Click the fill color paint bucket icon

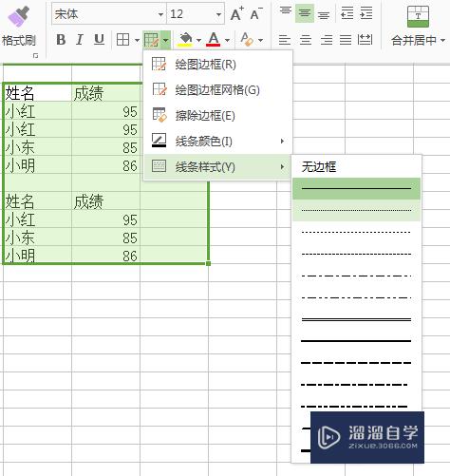[185, 40]
